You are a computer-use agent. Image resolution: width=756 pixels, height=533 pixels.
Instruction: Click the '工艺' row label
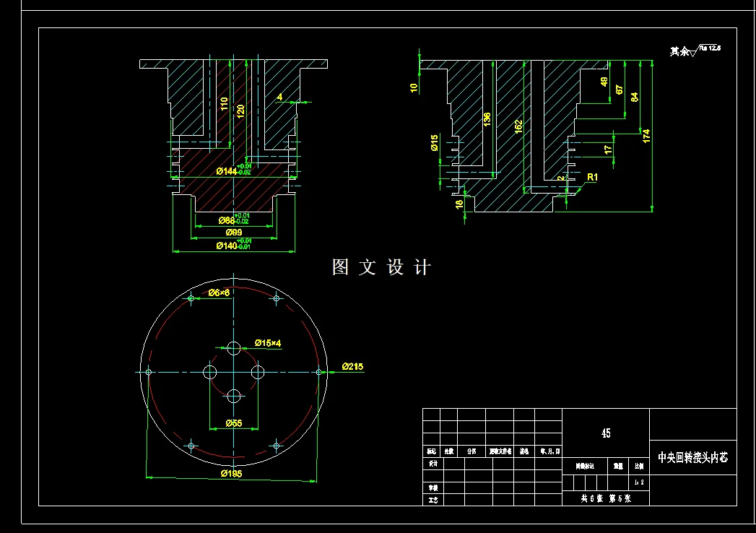click(433, 500)
